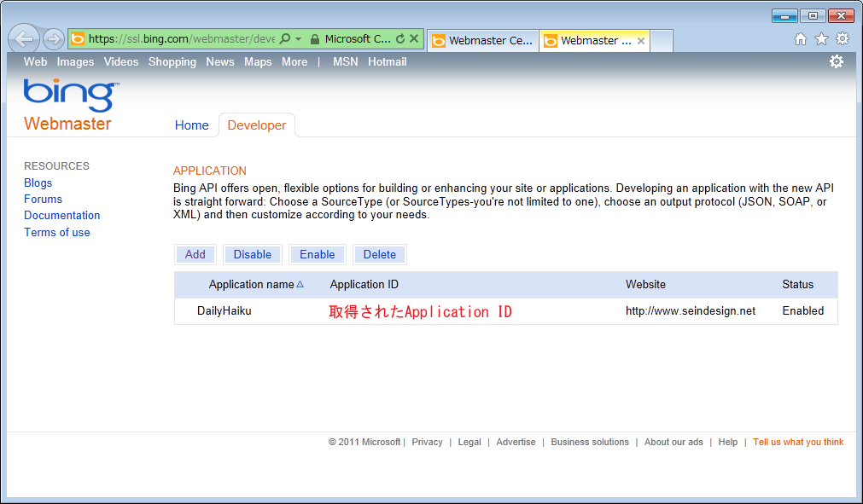Open the About our ads link
This screenshot has height=504, width=863.
pos(673,442)
